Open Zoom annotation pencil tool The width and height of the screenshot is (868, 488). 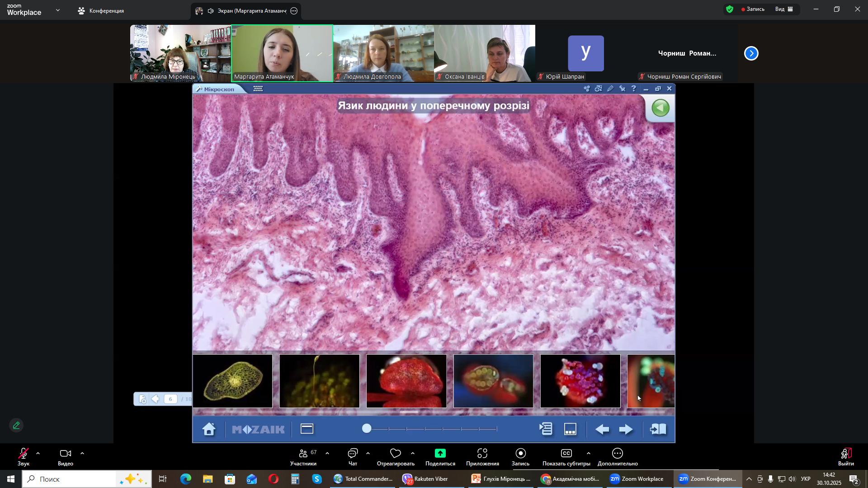(16, 426)
